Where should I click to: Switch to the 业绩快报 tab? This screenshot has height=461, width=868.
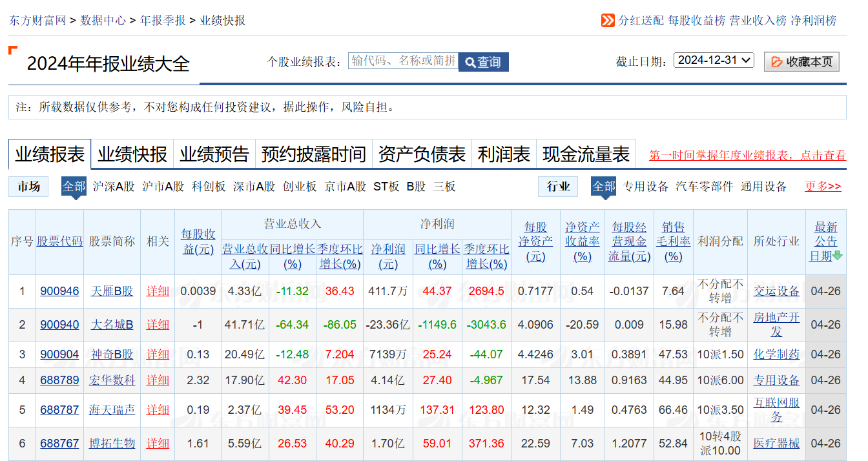coord(132,155)
